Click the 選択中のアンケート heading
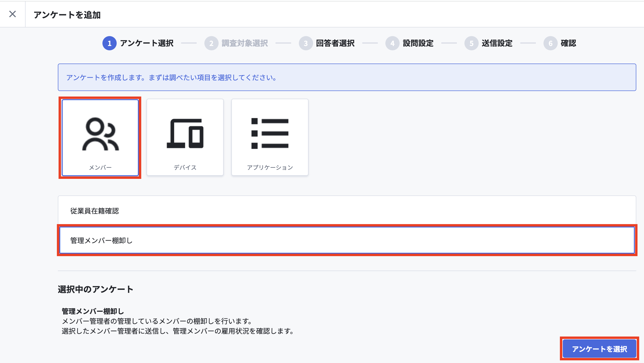Screen dimensions: 644x363 pyautogui.click(x=95, y=289)
